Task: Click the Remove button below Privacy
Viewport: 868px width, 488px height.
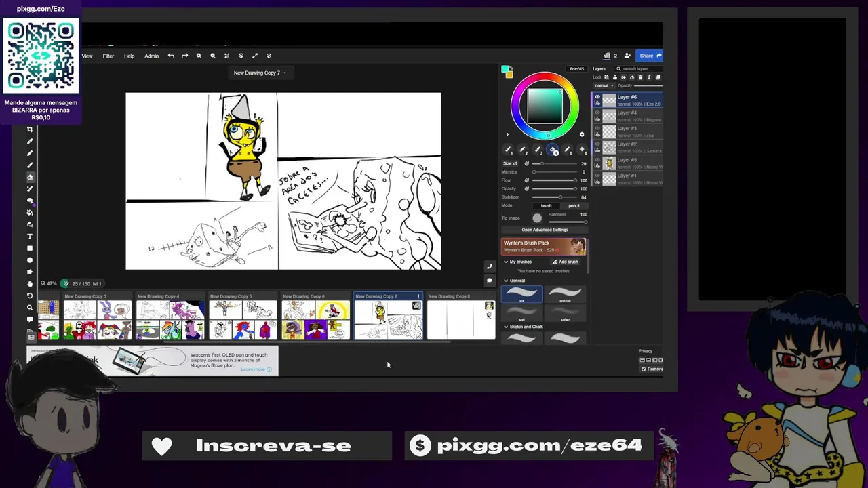Action: [x=653, y=369]
